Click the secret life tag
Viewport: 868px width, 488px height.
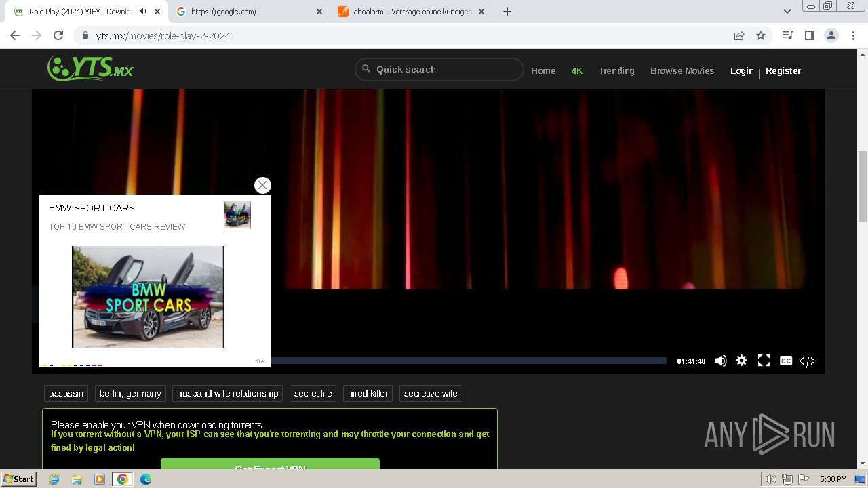313,393
